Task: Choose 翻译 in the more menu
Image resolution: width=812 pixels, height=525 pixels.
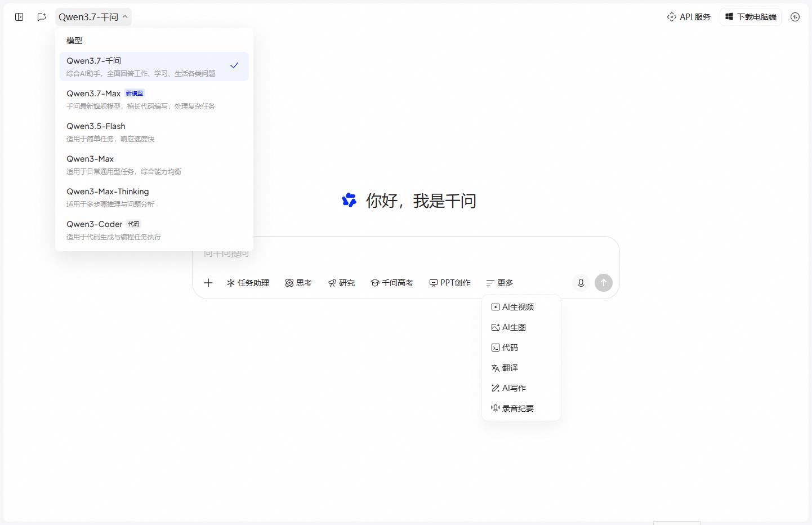Action: point(521,368)
